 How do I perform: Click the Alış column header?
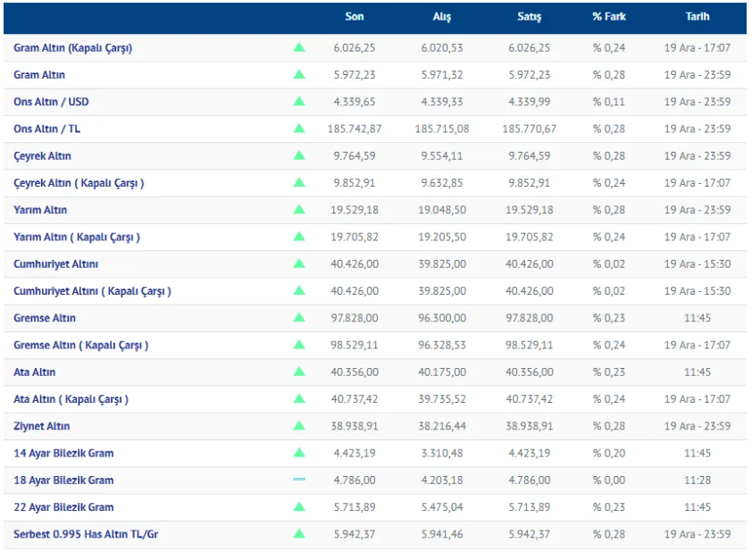[x=442, y=17]
